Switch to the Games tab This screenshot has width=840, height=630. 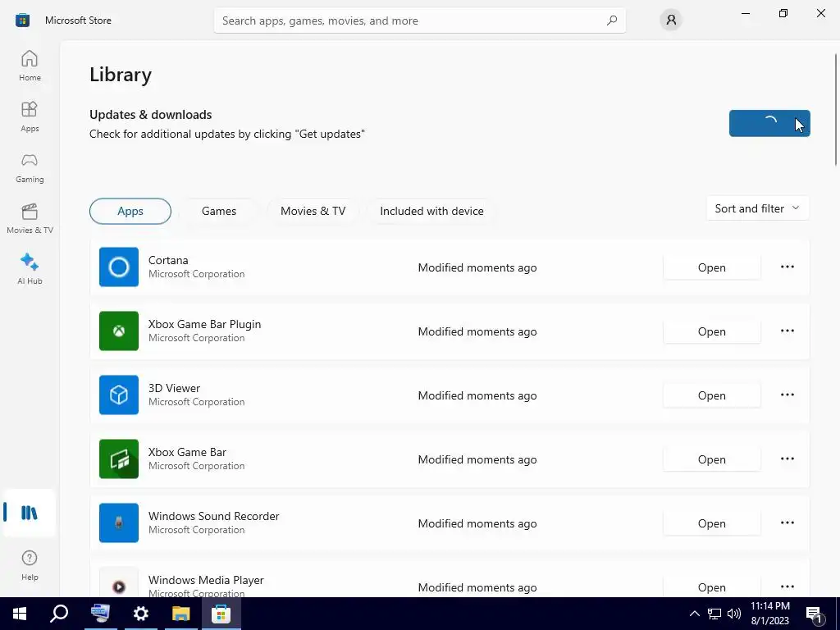218,211
